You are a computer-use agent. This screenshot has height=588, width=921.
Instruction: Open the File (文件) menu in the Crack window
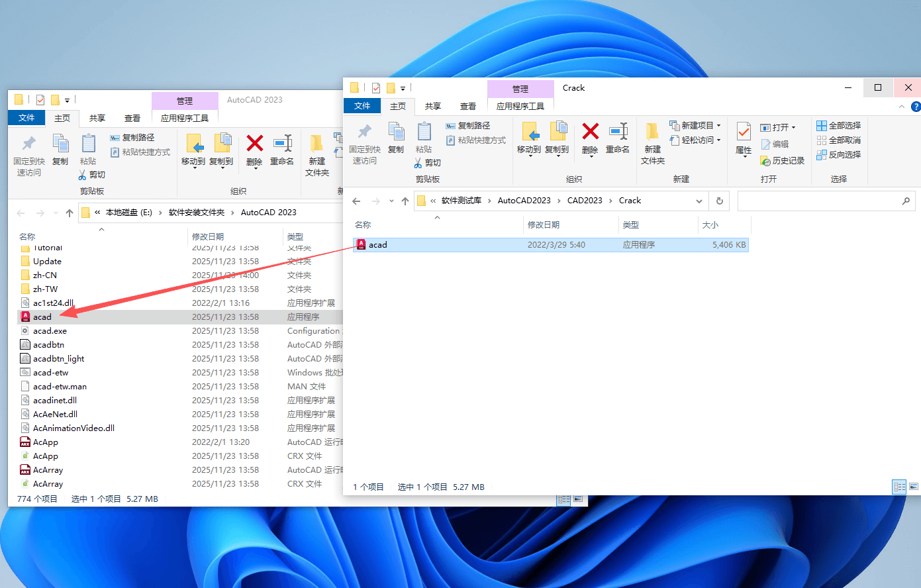tap(362, 106)
